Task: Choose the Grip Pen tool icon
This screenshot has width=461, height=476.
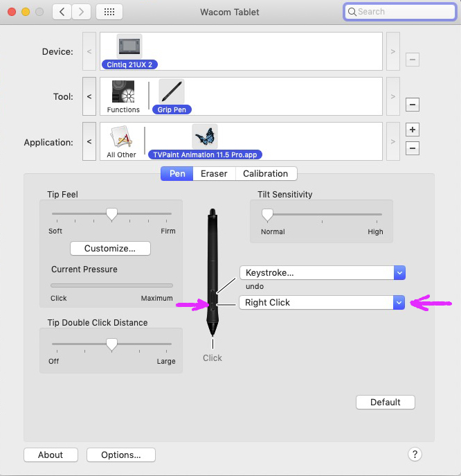Action: pos(172,91)
